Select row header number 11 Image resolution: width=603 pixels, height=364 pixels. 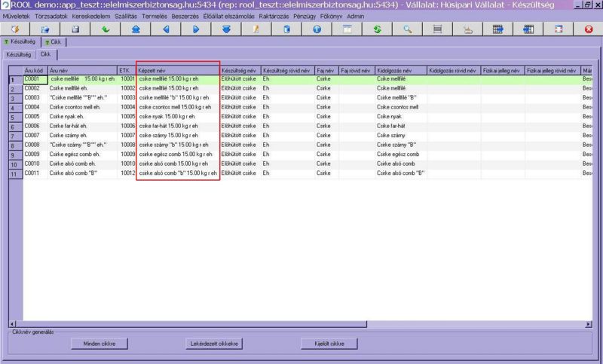16,174
